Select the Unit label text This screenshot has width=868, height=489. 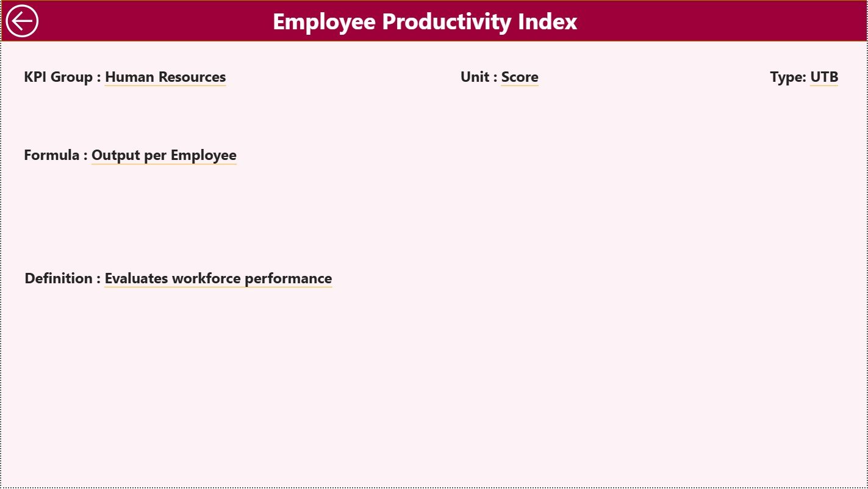pyautogui.click(x=476, y=77)
